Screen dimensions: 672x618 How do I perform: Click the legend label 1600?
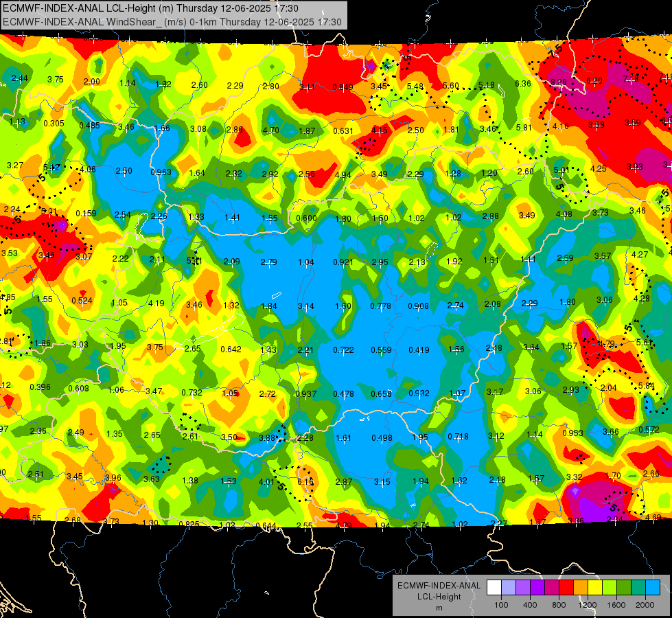tap(616, 605)
